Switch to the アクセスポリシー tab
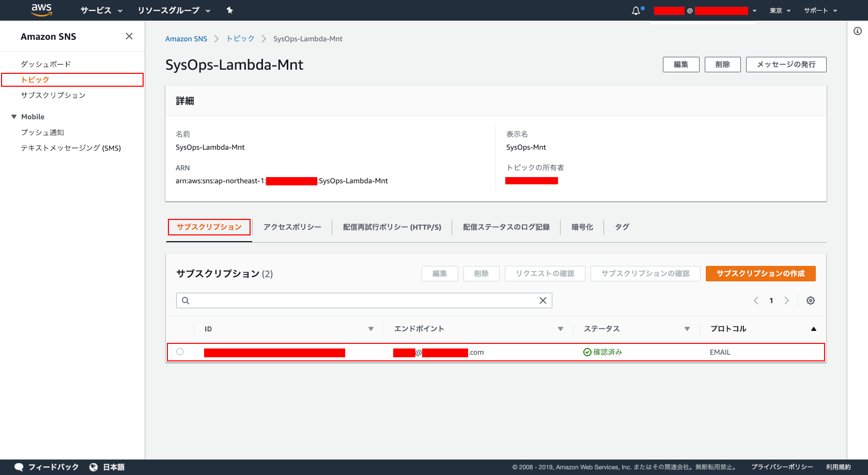Image resolution: width=868 pixels, height=475 pixels. (292, 227)
